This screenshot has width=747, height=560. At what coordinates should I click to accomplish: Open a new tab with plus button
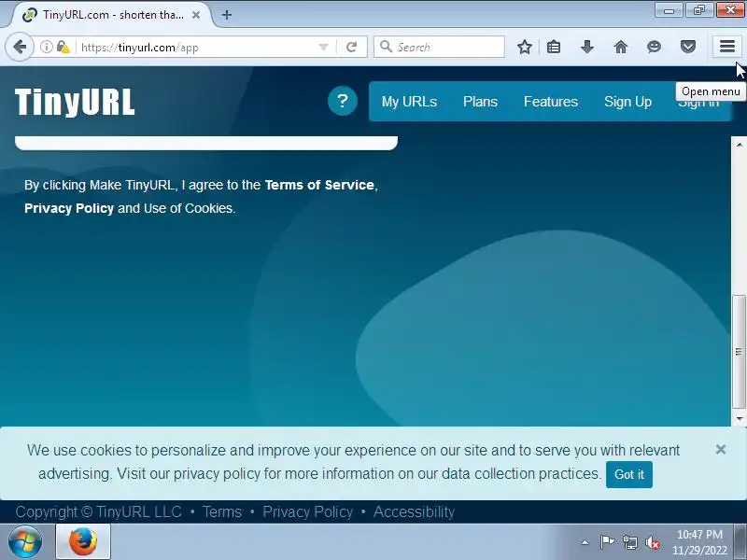click(227, 15)
